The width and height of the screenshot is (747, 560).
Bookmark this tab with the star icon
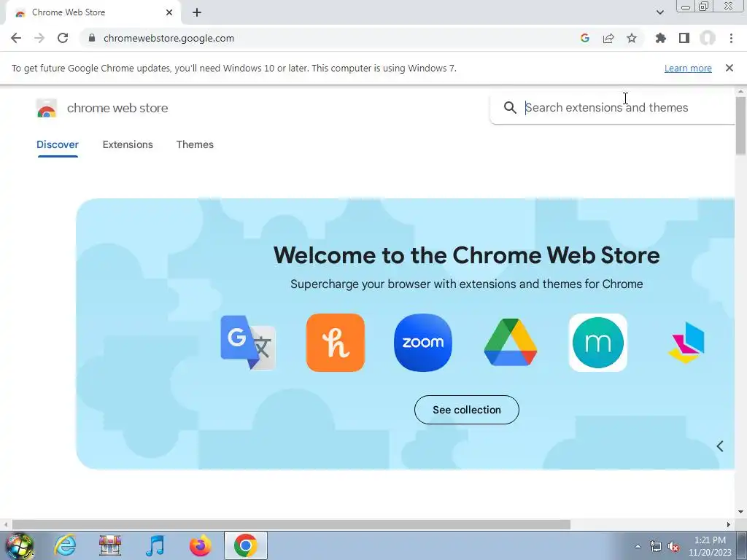click(632, 38)
